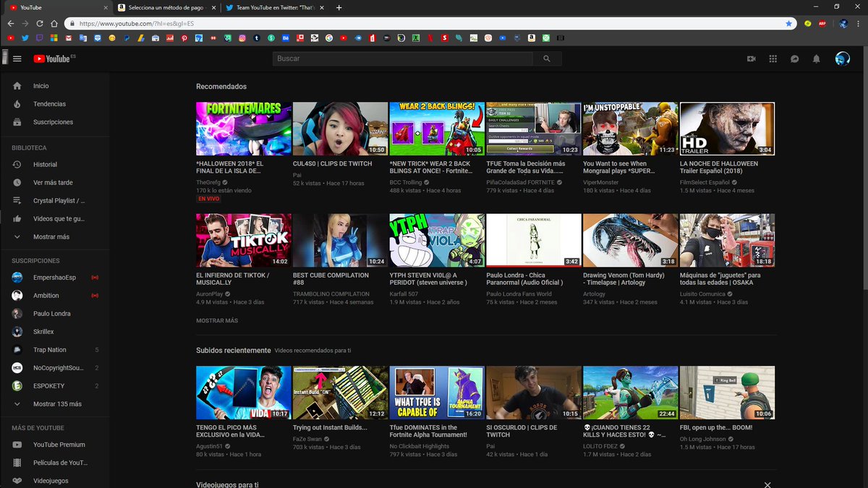Image resolution: width=868 pixels, height=488 pixels.
Task: Open the AuronPlay channel link
Action: tap(210, 294)
